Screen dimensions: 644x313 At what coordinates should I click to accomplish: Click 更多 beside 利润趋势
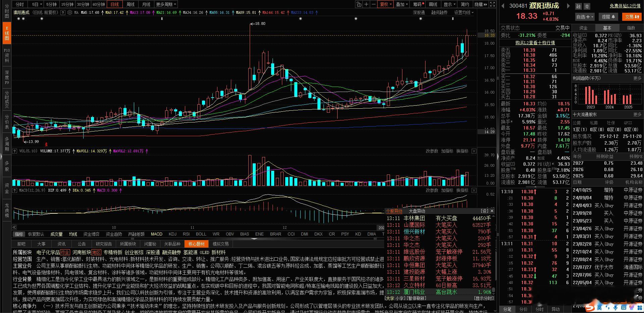[x=637, y=78]
